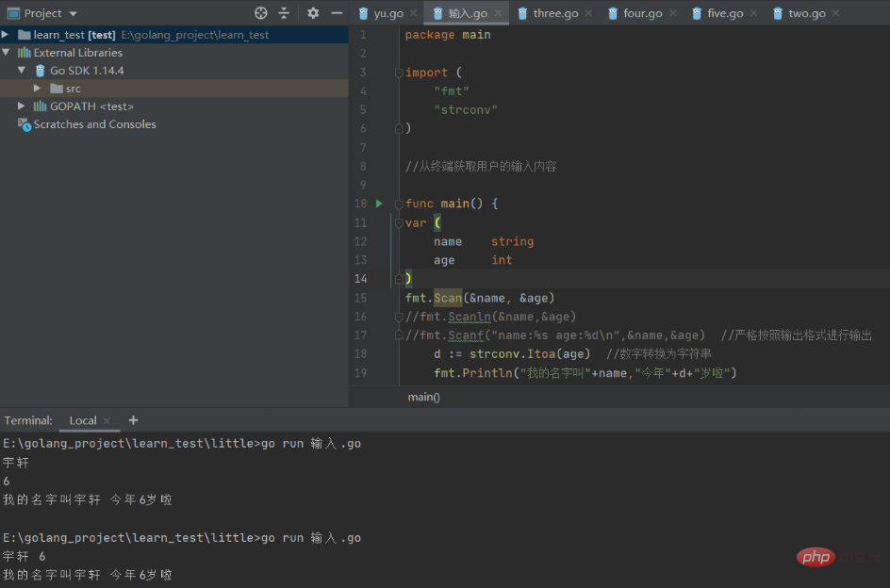Click the collapse all icon in Project panel
The image size is (890, 588).
284,13
